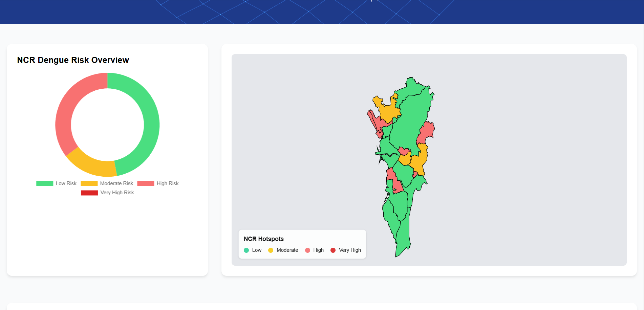Image resolution: width=644 pixels, height=310 pixels.
Task: Click the green Low dot in map legend
Action: click(x=246, y=250)
